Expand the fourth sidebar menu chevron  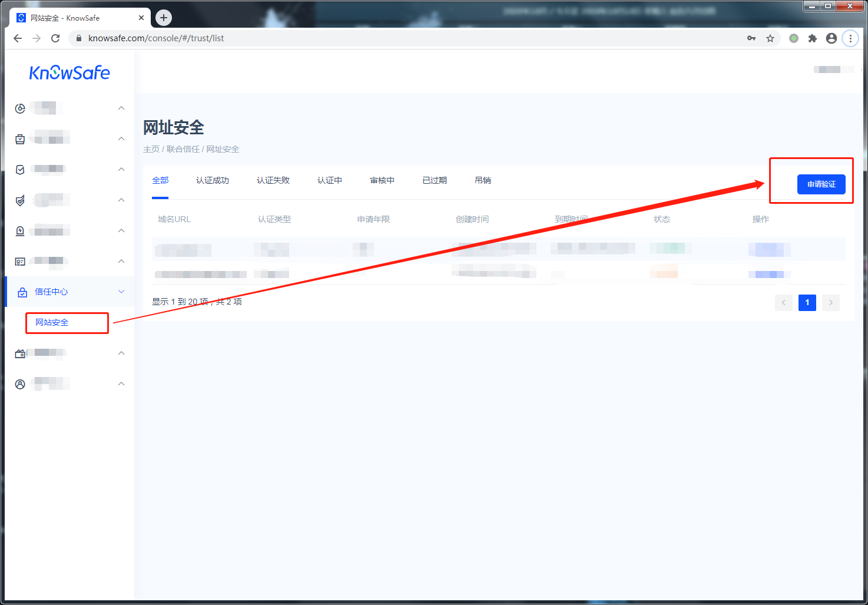121,200
